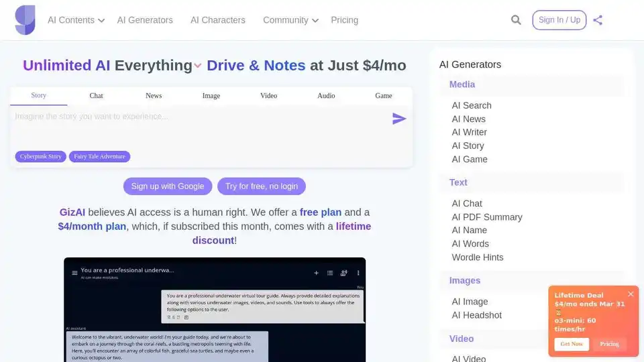644x362 pixels.
Task: Click the share icon in header
Action: (x=598, y=20)
